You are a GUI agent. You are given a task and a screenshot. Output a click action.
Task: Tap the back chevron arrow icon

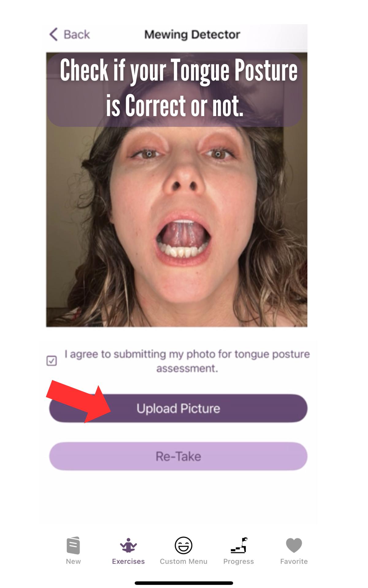[53, 34]
